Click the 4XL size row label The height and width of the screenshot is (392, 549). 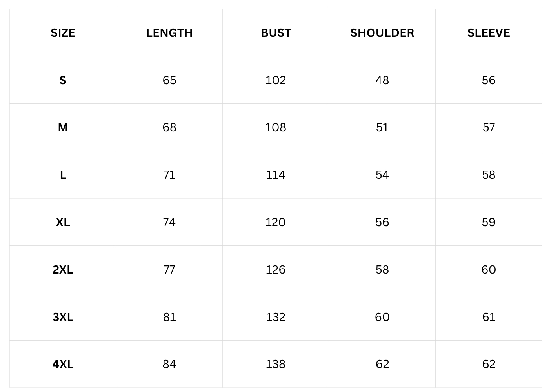click(x=63, y=364)
